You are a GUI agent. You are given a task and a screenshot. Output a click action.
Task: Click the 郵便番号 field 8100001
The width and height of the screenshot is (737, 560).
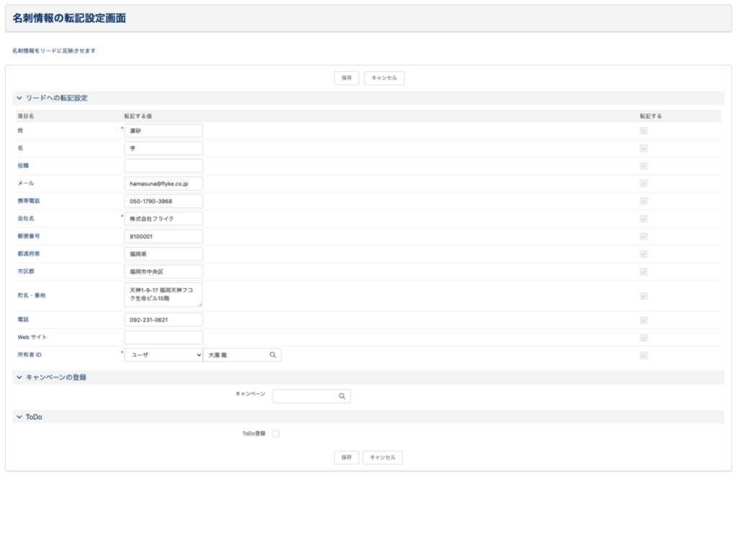tap(163, 237)
